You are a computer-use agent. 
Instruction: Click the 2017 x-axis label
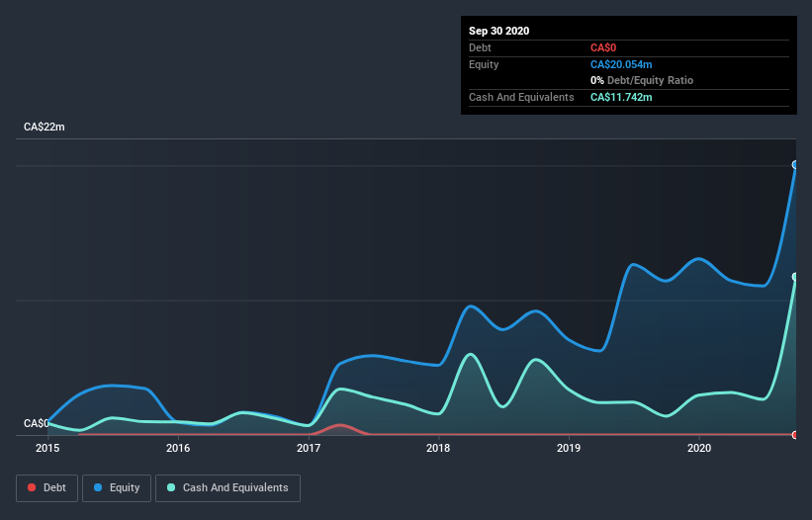309,448
